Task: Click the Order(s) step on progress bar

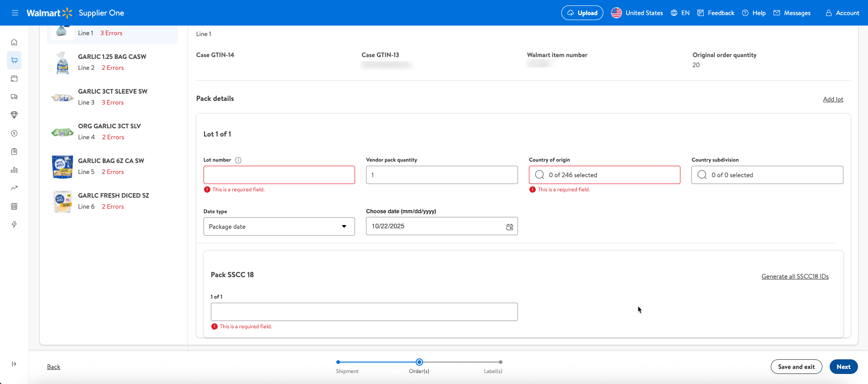Action: 419,362
